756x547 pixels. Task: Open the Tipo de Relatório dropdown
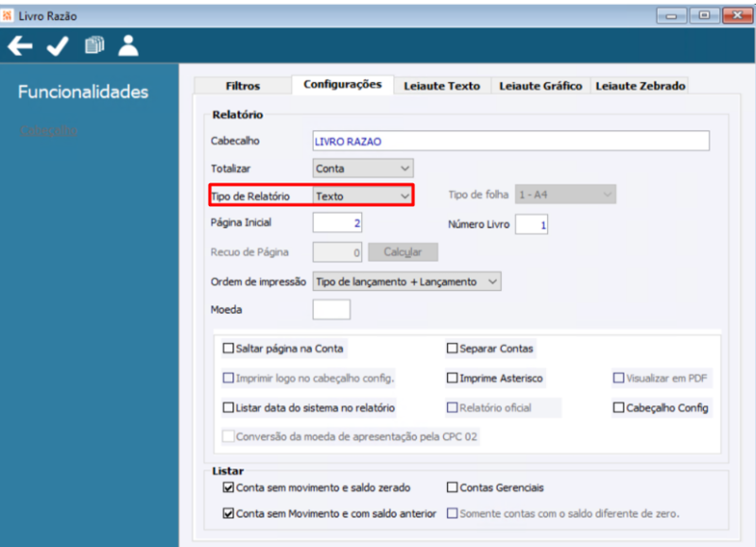(363, 196)
